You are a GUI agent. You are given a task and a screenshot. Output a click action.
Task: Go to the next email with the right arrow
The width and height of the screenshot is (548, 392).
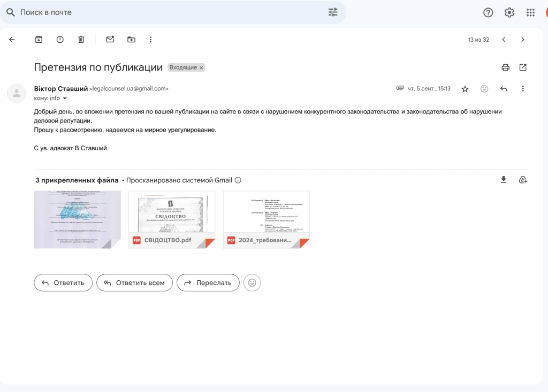(523, 40)
